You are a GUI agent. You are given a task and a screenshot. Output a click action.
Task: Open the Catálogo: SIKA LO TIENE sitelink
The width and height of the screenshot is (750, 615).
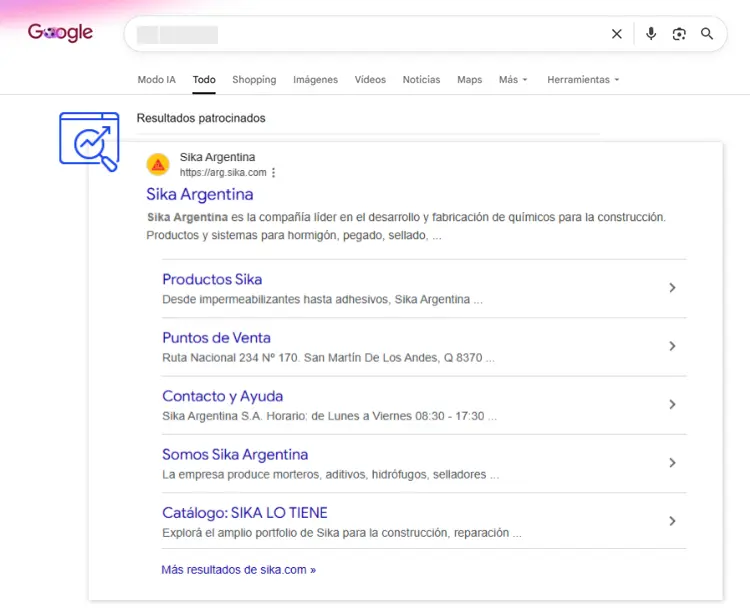click(244, 513)
